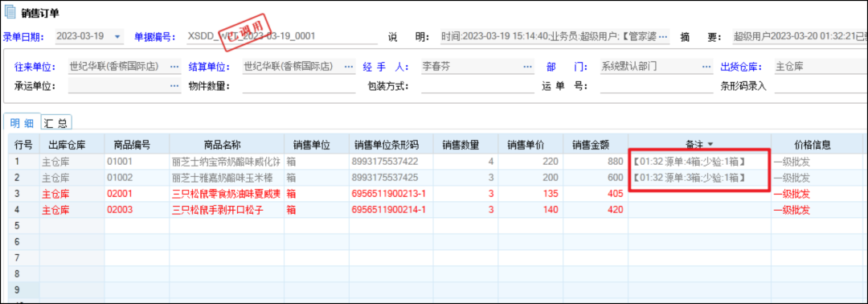Click the 包装方式 input field
Screen dimensions: 868x304
477,86
